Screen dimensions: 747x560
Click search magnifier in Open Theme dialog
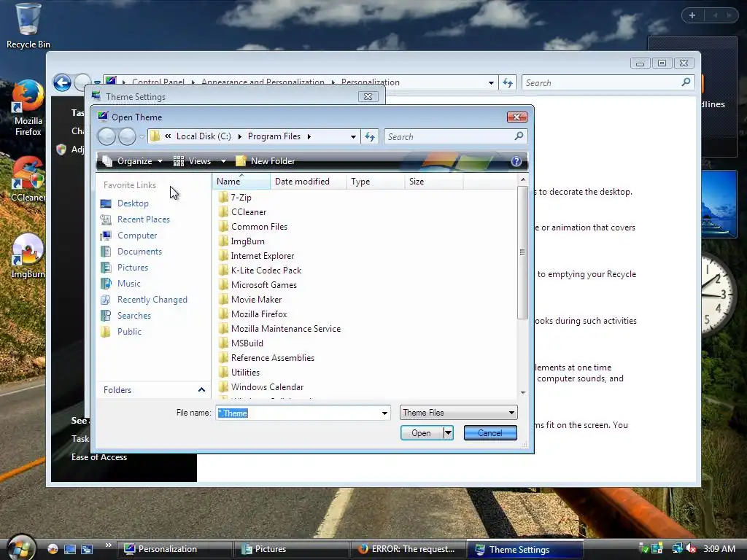click(x=519, y=136)
